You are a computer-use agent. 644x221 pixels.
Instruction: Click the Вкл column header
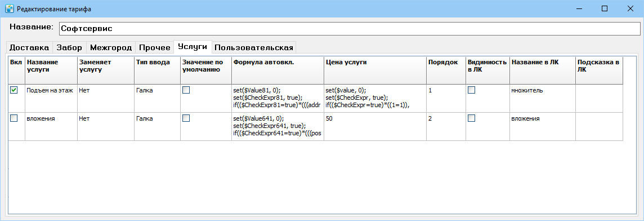(16, 70)
